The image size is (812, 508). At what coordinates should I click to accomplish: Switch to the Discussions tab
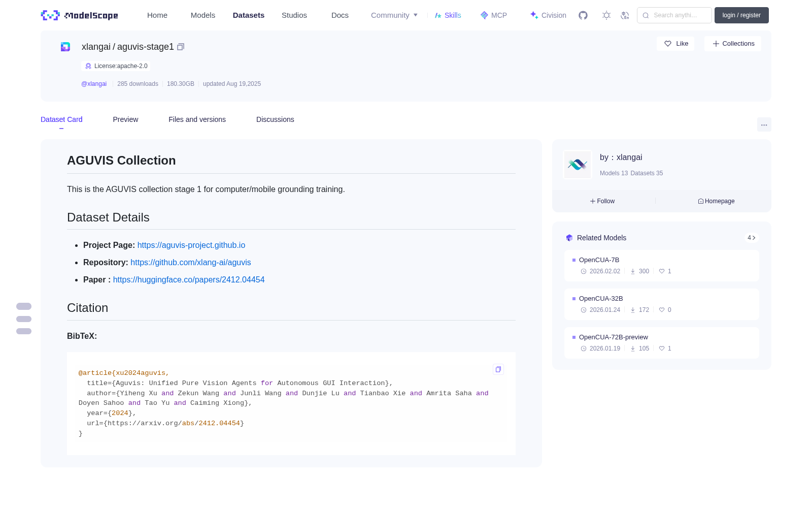[275, 119]
